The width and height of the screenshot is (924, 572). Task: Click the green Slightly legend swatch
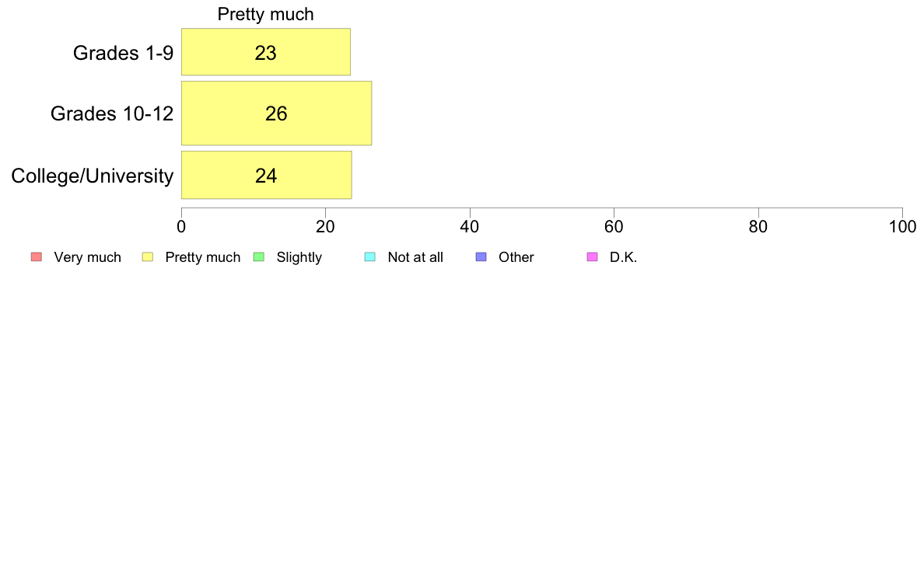259,256
